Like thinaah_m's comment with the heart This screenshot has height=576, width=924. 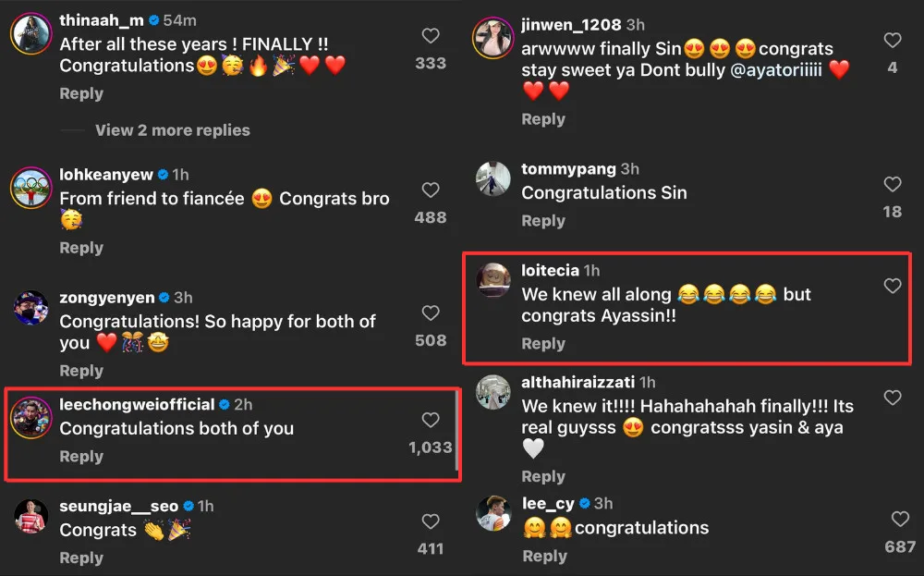coord(431,36)
